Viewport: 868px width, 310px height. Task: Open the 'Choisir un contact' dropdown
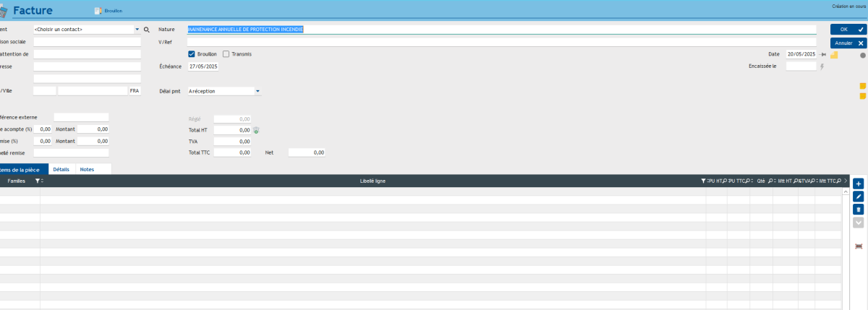[x=137, y=30]
